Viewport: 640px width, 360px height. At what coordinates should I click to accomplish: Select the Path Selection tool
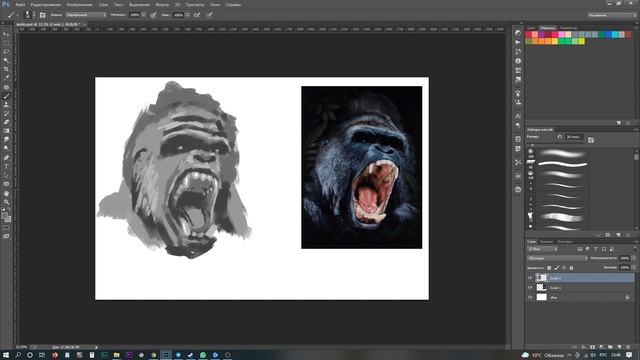click(x=6, y=175)
